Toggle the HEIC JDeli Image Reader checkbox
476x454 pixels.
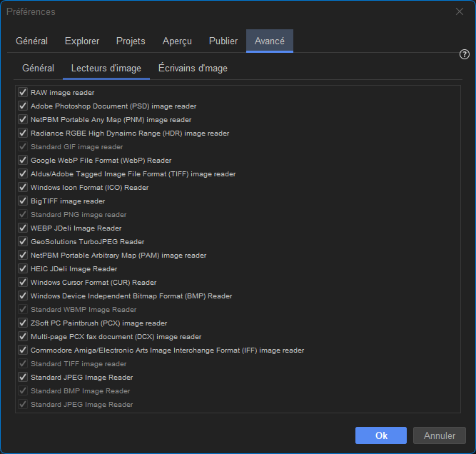coord(23,268)
